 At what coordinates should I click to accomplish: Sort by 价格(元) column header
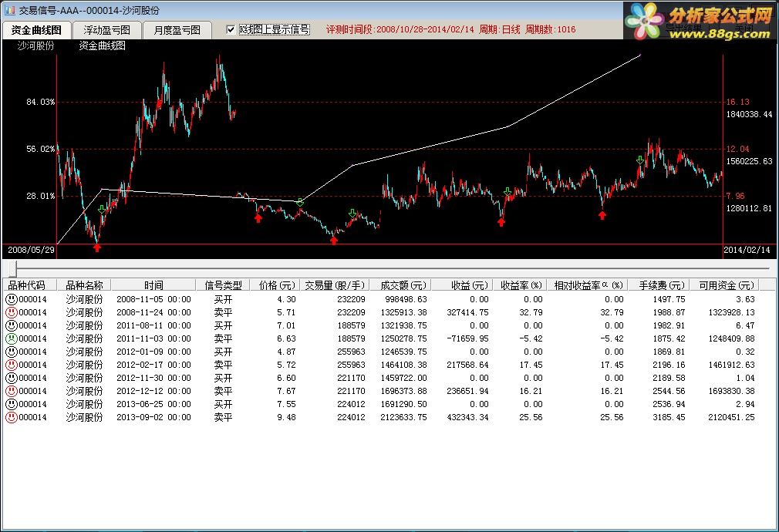pyautogui.click(x=275, y=285)
